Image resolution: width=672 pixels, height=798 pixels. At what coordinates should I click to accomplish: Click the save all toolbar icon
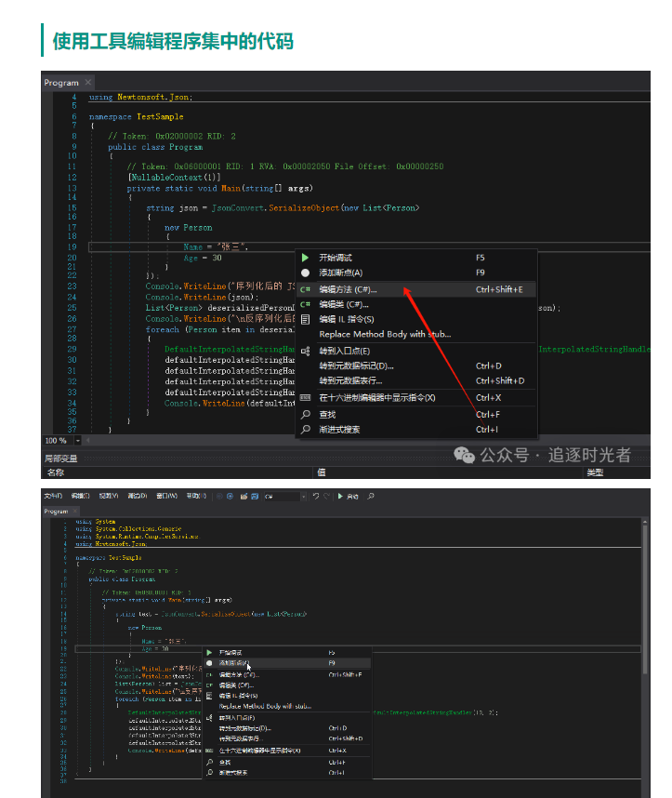tap(255, 497)
